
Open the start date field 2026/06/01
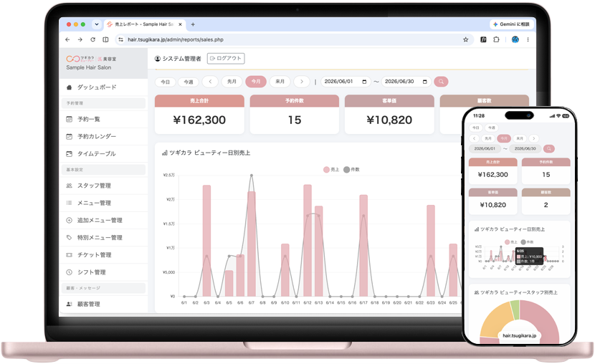[346, 82]
